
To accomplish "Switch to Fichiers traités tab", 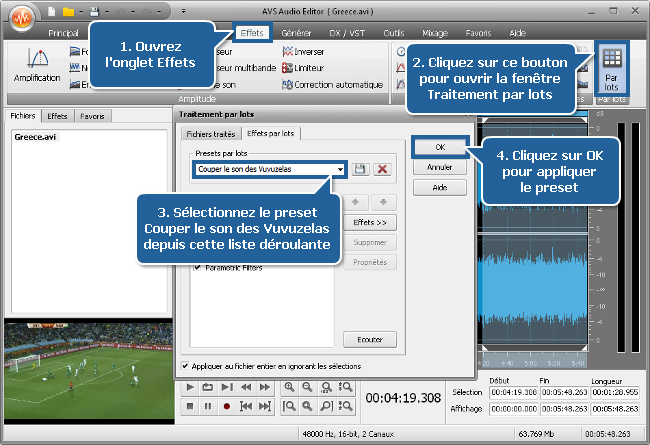I will [211, 134].
